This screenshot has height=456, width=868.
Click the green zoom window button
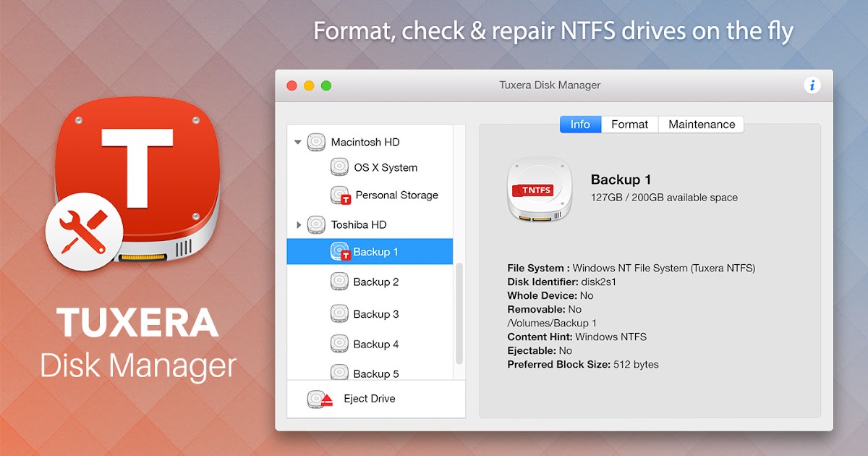pos(326,85)
